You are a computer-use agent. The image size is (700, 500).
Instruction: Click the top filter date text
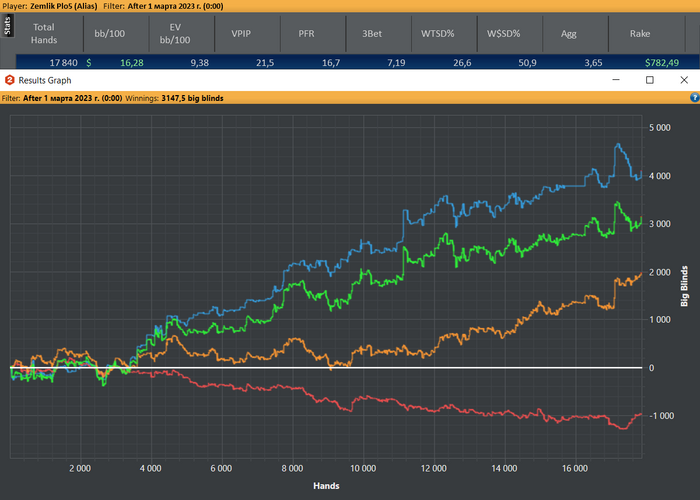pyautogui.click(x=175, y=6)
